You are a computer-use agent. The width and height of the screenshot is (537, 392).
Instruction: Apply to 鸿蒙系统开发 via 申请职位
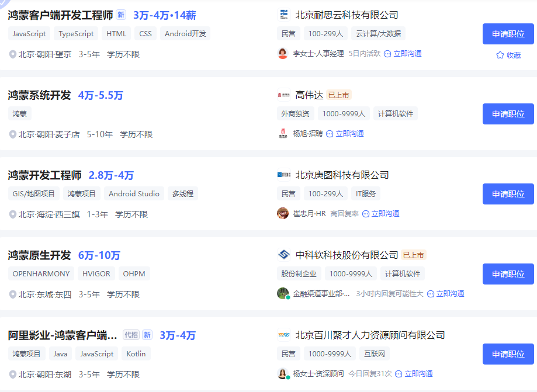[x=508, y=114]
